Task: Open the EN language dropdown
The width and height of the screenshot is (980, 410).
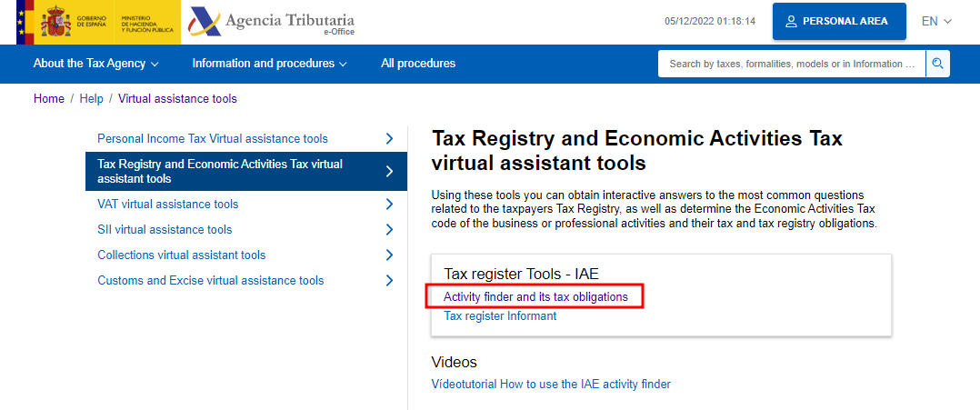Action: pyautogui.click(x=936, y=21)
